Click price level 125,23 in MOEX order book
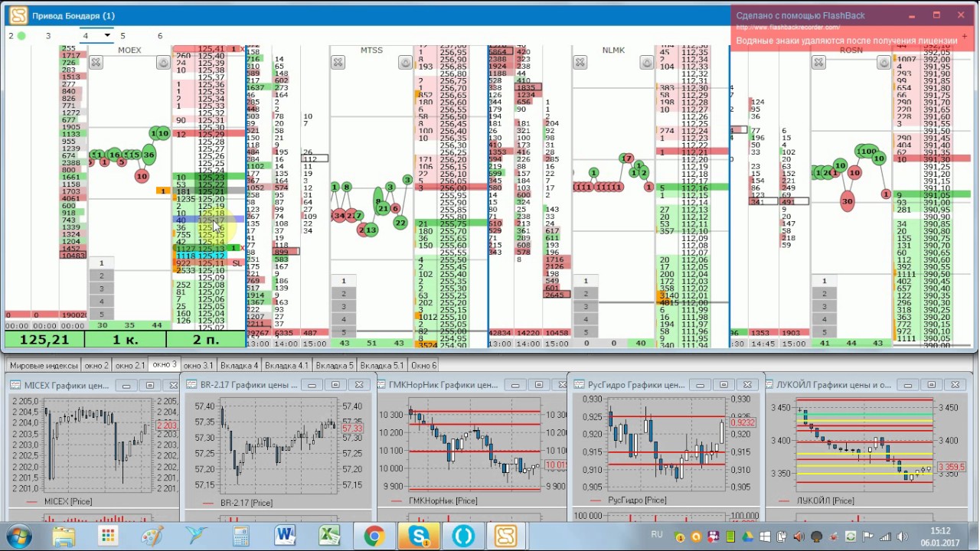980x551 pixels. pyautogui.click(x=211, y=177)
